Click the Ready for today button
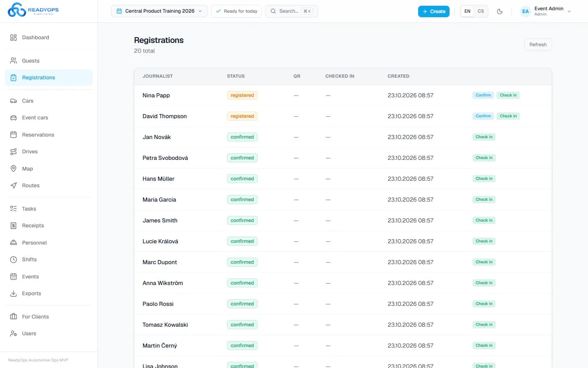Screen dimensions: 588x368 (236, 11)
